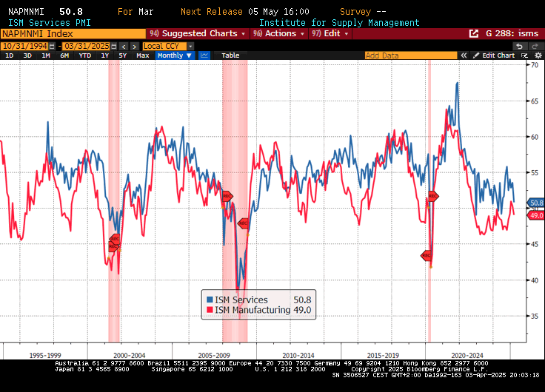
Task: Click the NAPMNMI Index security field
Action: 73,34
